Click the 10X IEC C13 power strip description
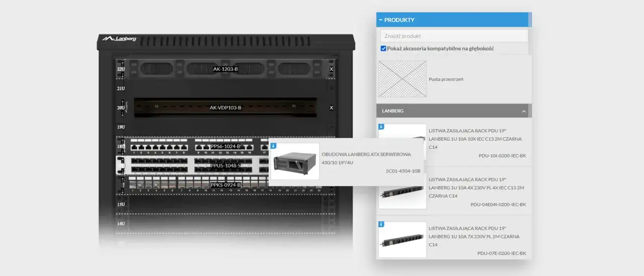Image resolution: width=644 pixels, height=276 pixels. click(475, 139)
